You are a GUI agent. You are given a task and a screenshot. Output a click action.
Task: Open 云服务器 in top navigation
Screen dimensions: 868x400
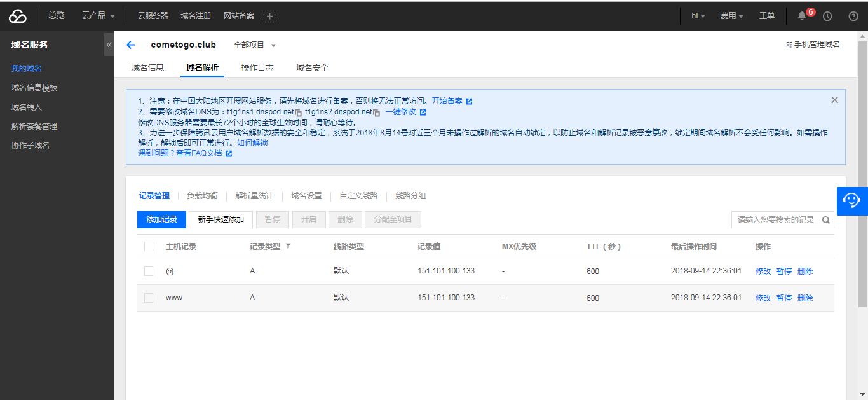pyautogui.click(x=153, y=16)
